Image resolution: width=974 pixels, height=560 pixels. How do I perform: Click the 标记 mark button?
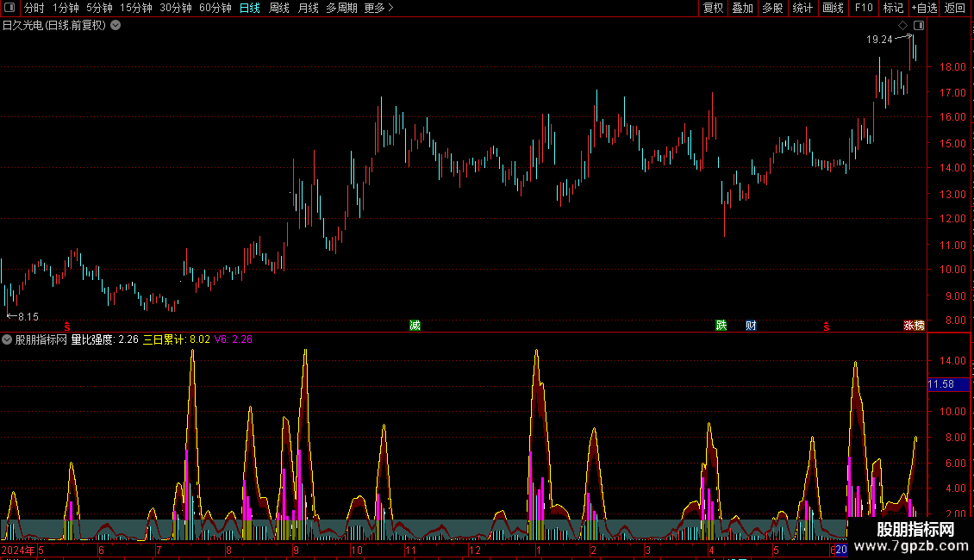click(893, 8)
